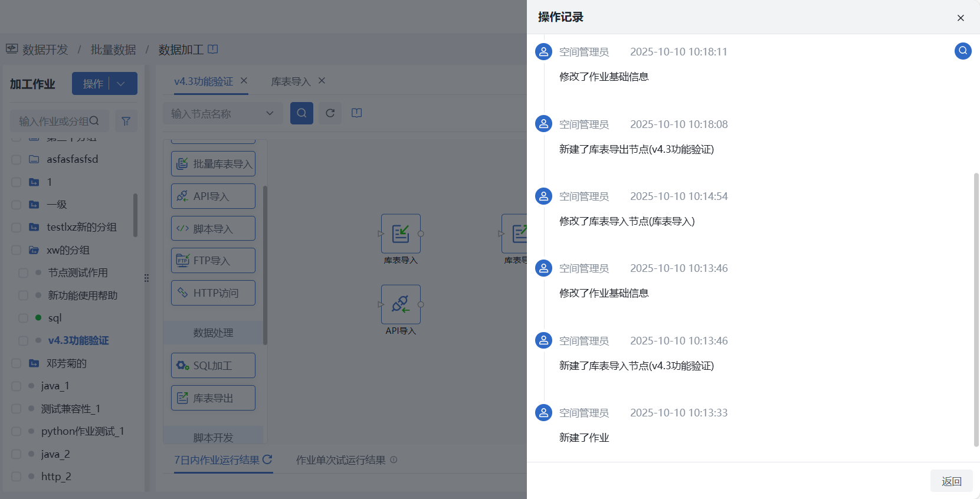Click the 操作 button
980x499 pixels.
(93, 84)
